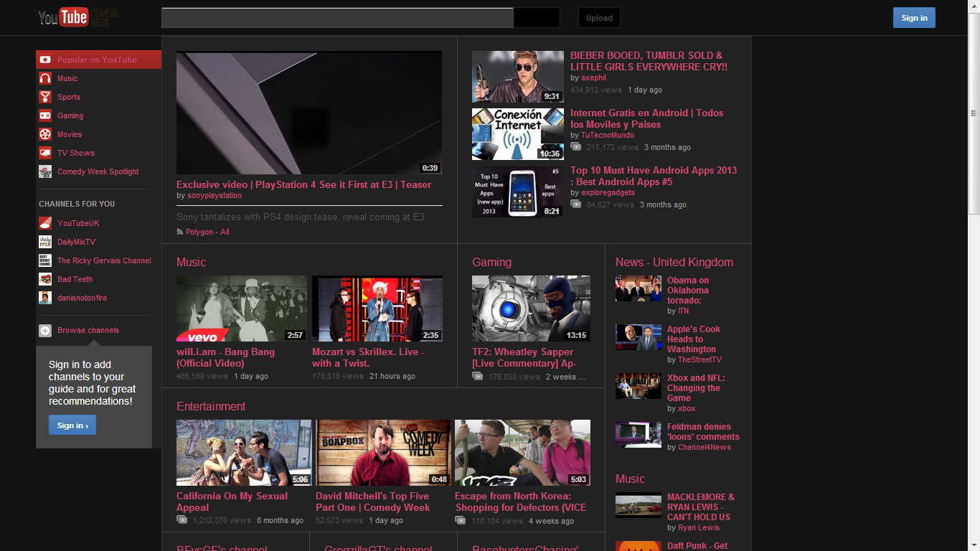Open will.i.am Bang Bang video thumbnail
The image size is (980, 551).
point(242,309)
